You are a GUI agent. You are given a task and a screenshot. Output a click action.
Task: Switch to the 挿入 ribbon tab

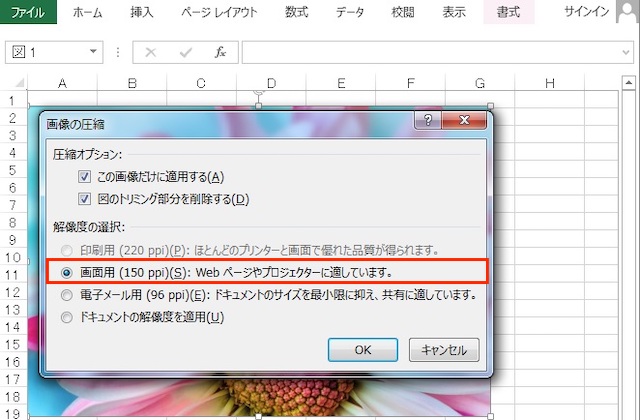[x=142, y=13]
